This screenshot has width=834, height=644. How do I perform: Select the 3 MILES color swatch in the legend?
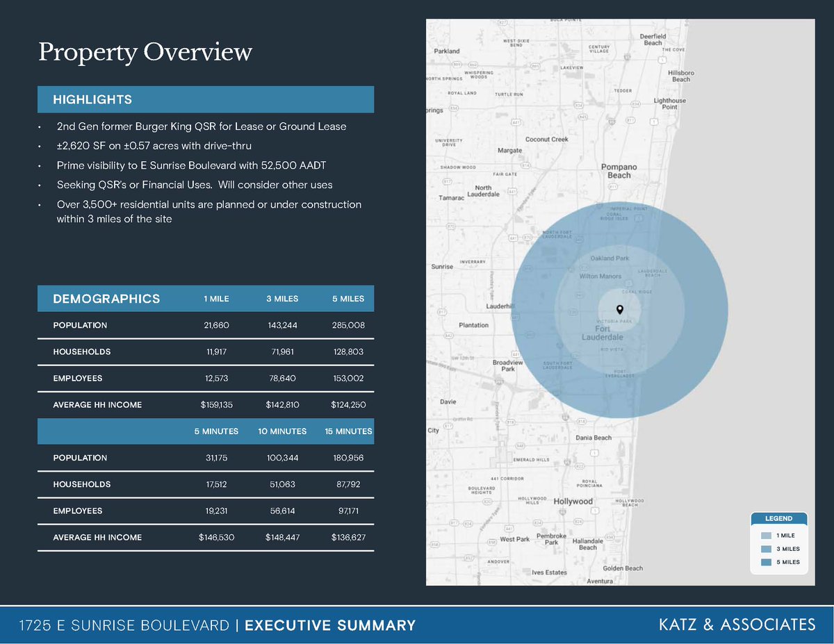click(x=766, y=549)
